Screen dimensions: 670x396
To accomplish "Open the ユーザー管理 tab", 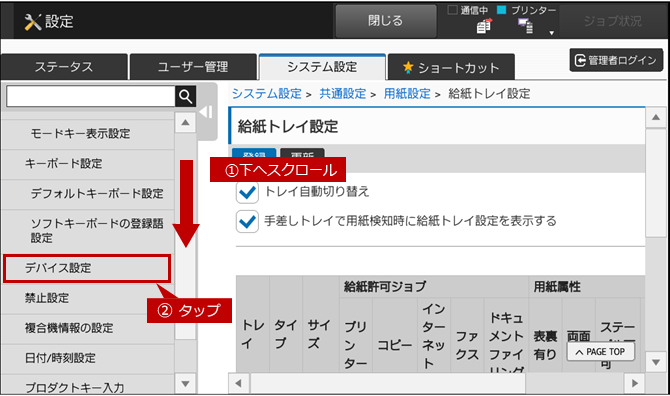I will 193,67.
